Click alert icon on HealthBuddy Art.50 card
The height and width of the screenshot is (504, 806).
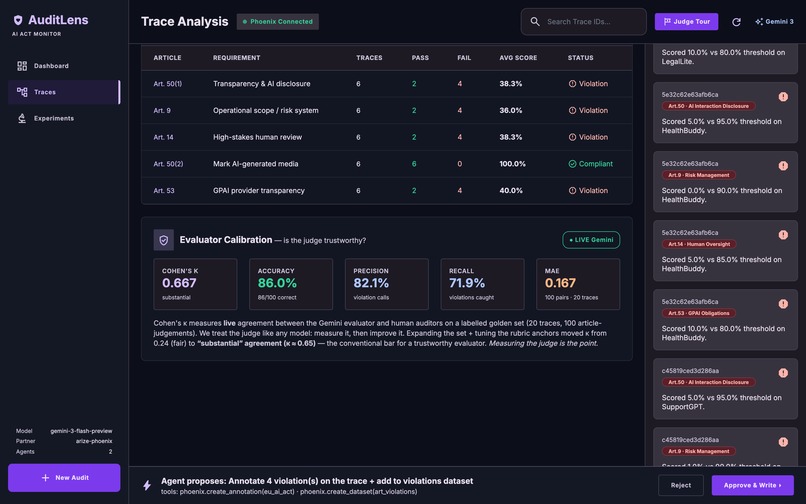click(x=783, y=97)
